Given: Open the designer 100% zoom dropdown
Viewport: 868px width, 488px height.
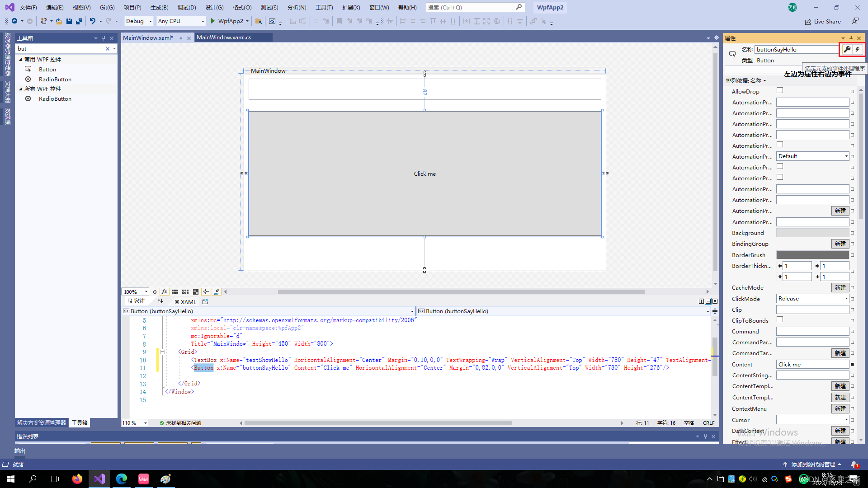Looking at the screenshot, I should tap(135, 292).
